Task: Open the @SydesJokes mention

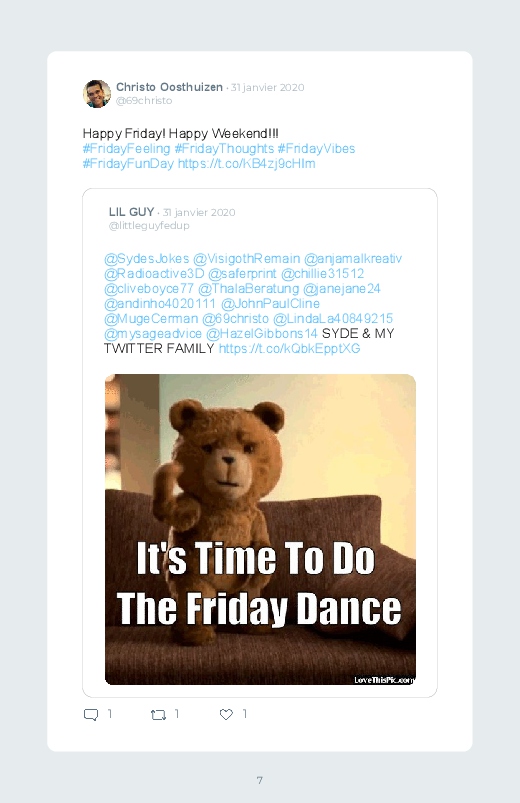Action: pyautogui.click(x=147, y=259)
